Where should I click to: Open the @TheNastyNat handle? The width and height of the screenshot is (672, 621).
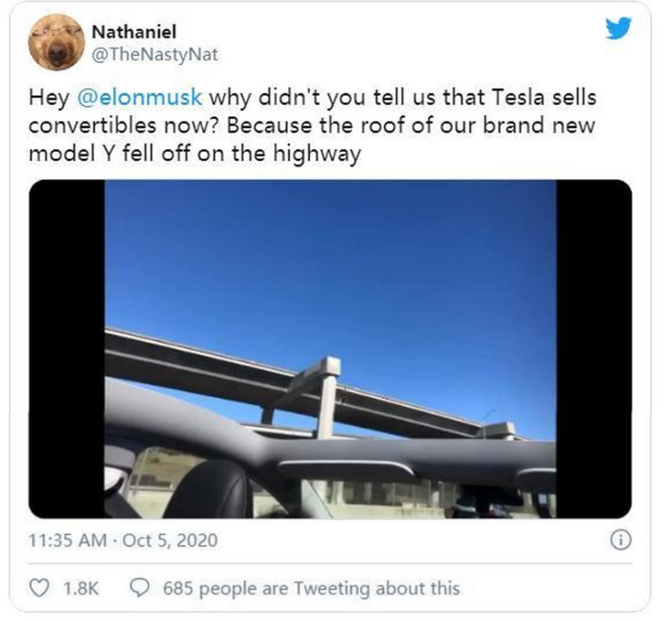coord(155,55)
